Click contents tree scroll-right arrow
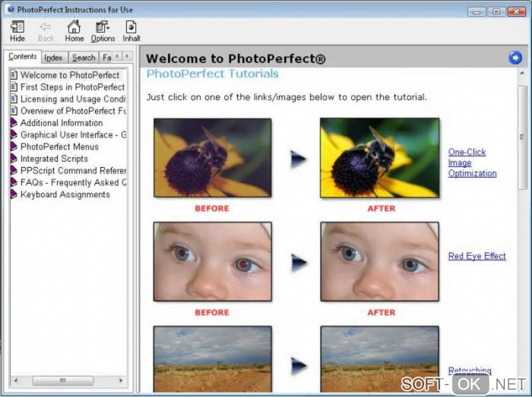 pyautogui.click(x=121, y=380)
